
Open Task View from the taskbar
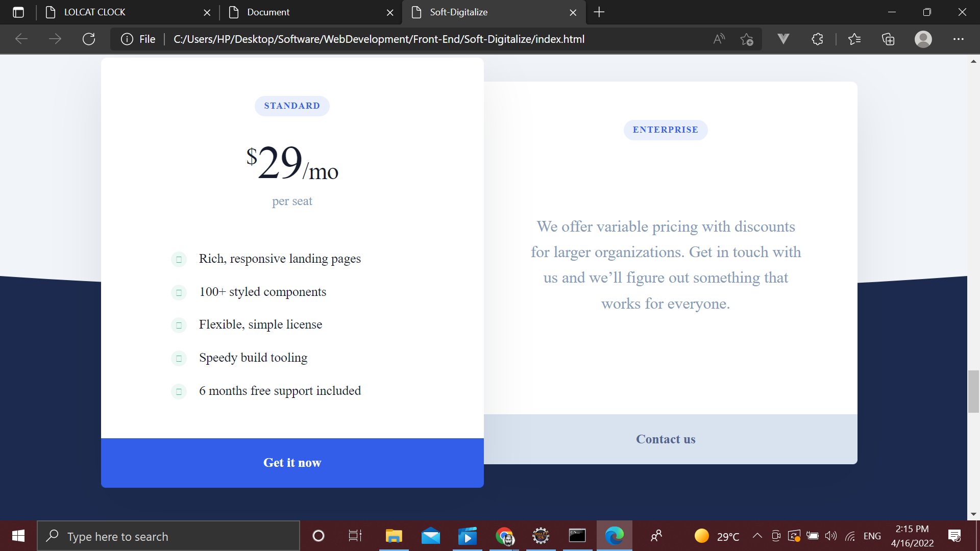pyautogui.click(x=355, y=536)
